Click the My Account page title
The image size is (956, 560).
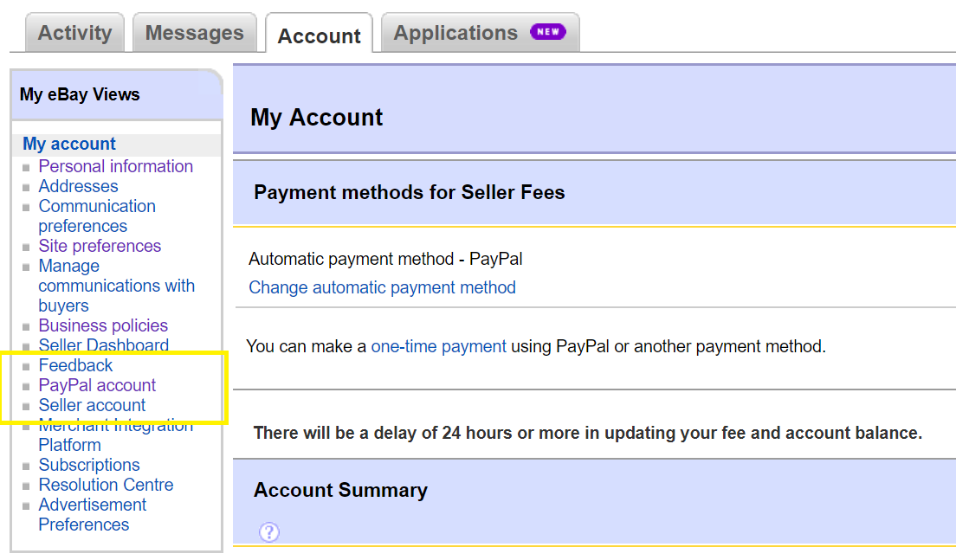[x=316, y=117]
